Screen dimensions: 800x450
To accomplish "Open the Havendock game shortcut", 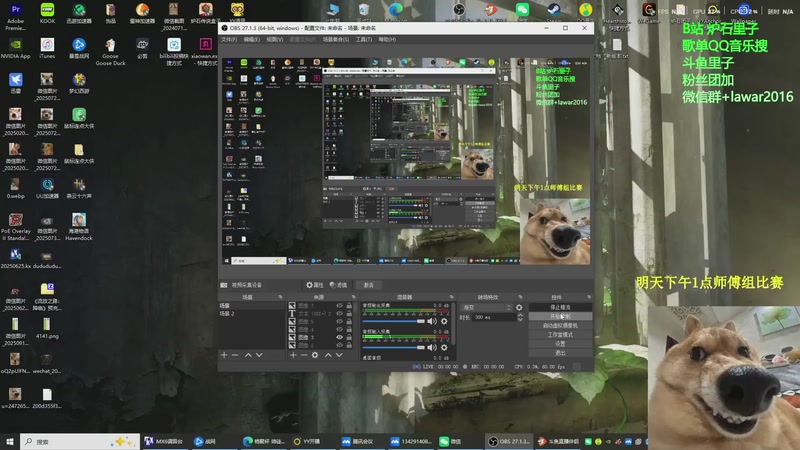I will pyautogui.click(x=79, y=227).
